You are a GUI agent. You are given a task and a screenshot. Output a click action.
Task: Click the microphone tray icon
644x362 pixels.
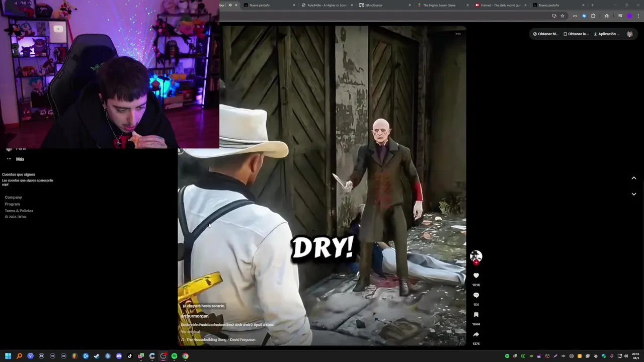pos(612,356)
